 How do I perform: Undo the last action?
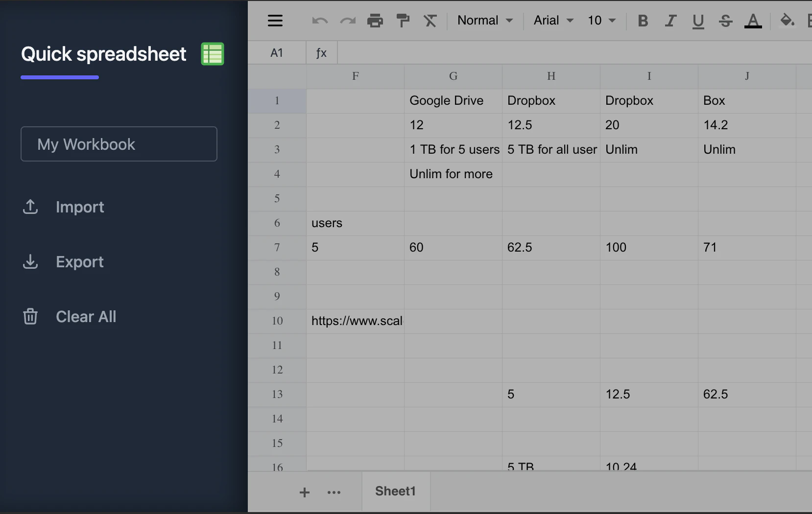click(x=320, y=21)
